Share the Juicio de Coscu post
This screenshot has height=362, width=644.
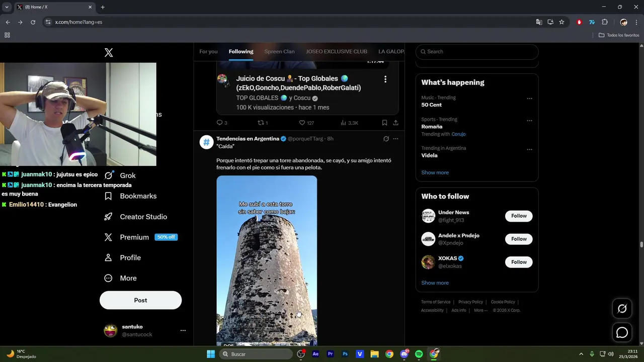click(395, 123)
